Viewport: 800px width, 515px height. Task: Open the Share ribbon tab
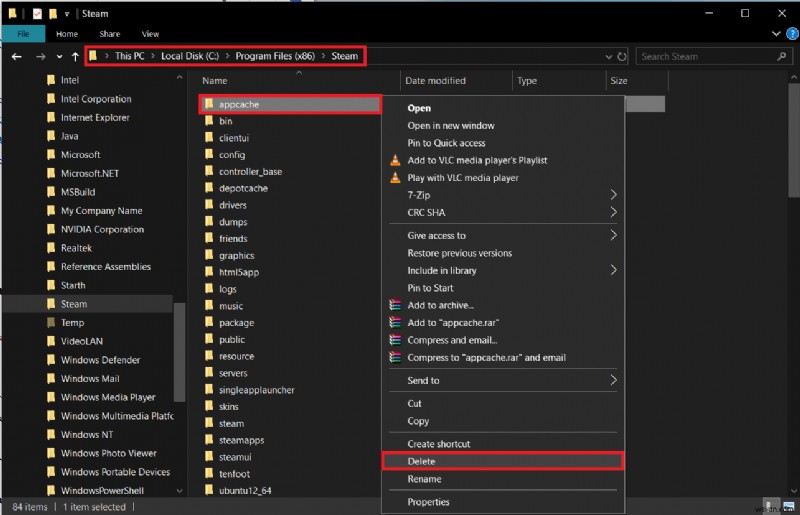110,34
